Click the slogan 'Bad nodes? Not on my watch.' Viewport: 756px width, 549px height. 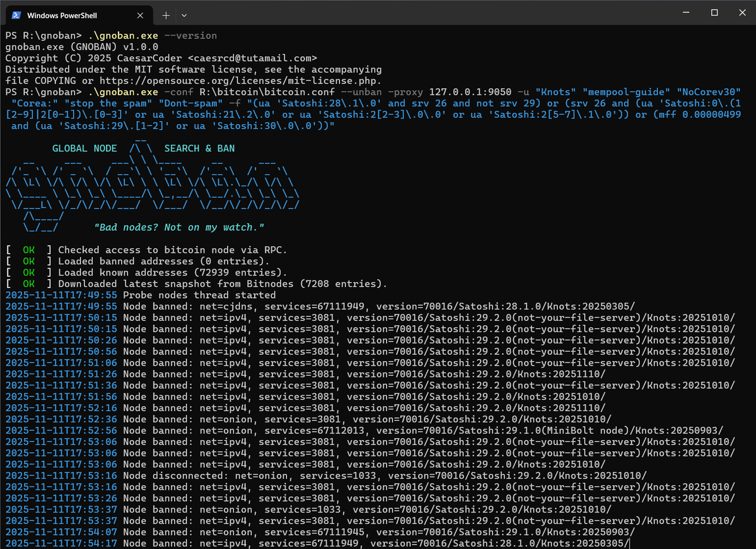pos(179,228)
